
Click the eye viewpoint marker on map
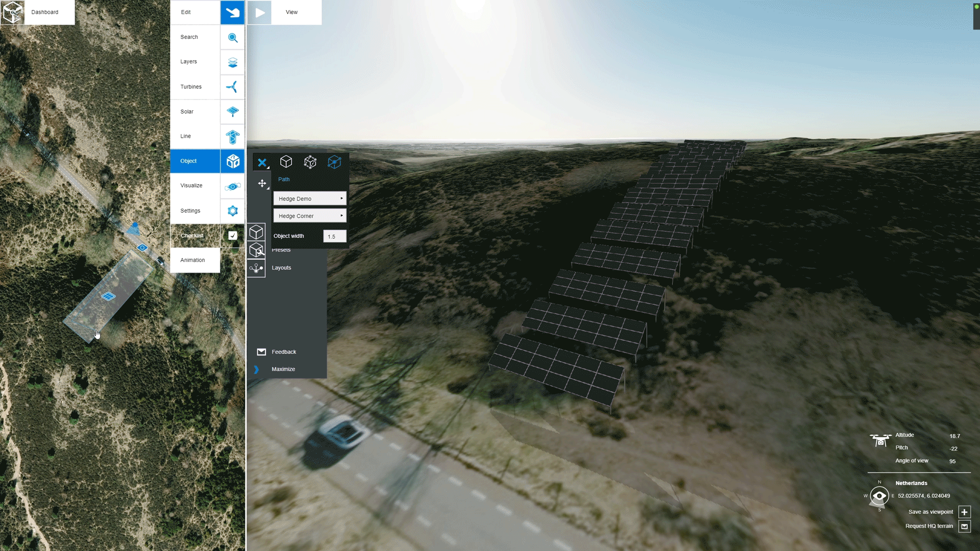click(x=142, y=248)
